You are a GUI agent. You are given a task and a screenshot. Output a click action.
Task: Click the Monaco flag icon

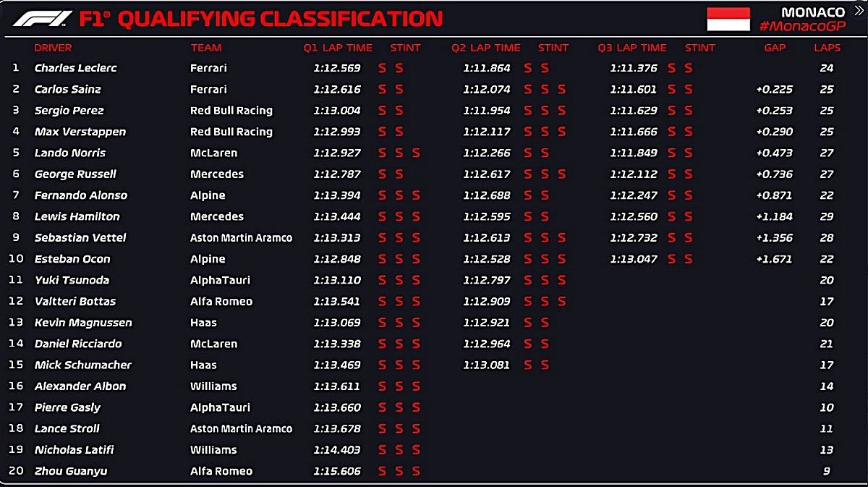[x=728, y=20]
